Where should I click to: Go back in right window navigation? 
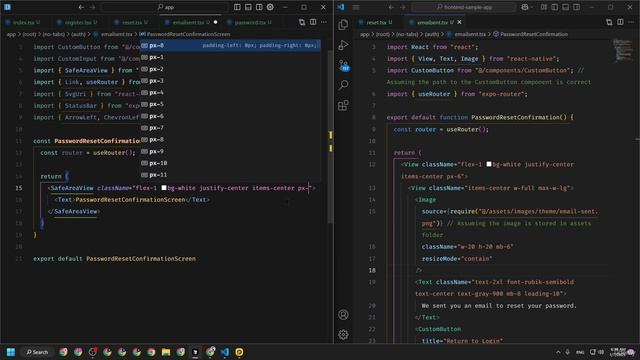click(x=391, y=7)
